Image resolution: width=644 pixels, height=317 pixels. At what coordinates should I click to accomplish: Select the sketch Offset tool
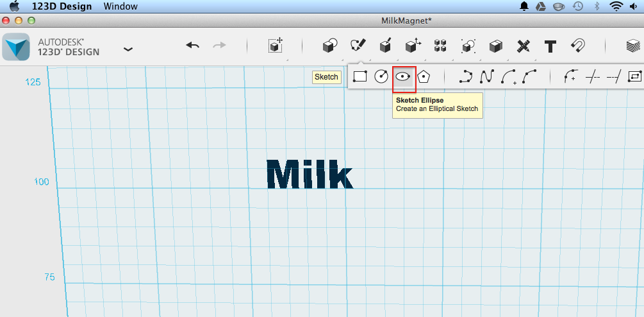tap(635, 76)
